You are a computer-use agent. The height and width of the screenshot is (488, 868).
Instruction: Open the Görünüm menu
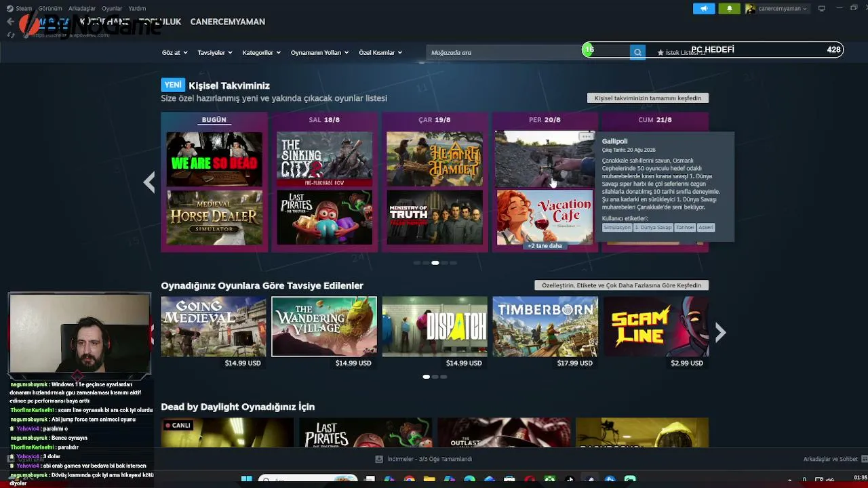click(x=50, y=9)
